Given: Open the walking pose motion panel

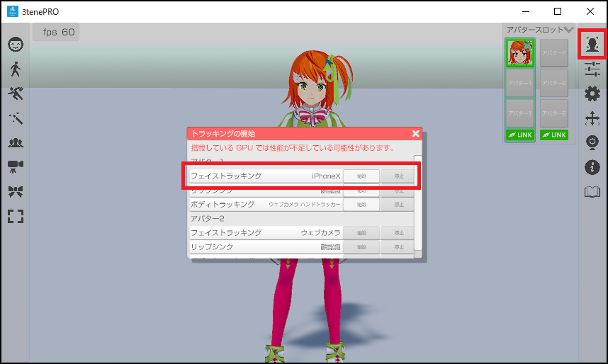Looking at the screenshot, I should click(16, 69).
